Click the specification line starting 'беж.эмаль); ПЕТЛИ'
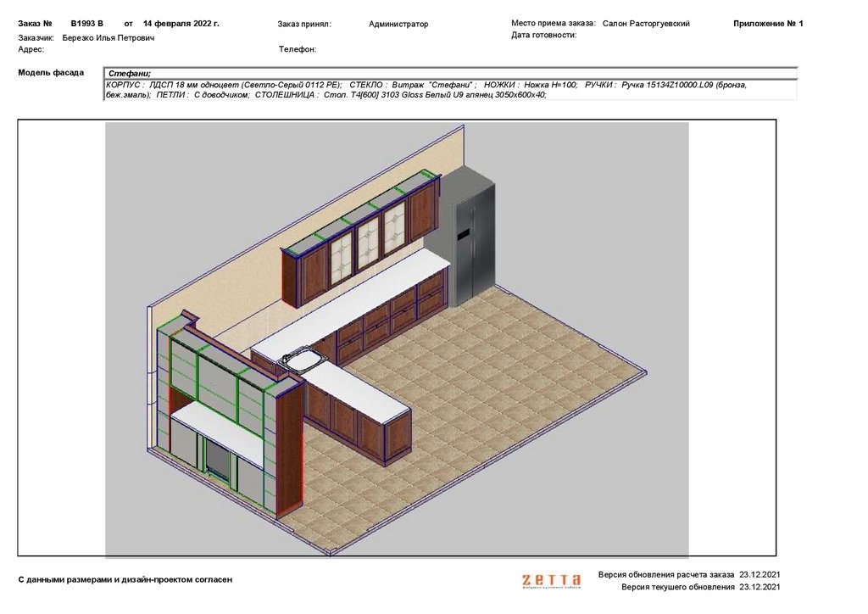Image resolution: width=868 pixels, height=614 pixels. tap(326, 95)
